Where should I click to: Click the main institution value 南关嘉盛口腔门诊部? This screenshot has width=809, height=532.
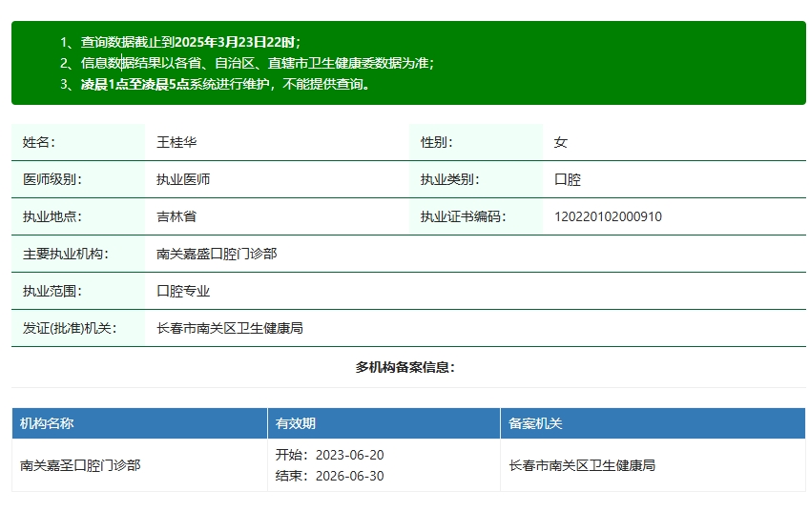coord(217,254)
